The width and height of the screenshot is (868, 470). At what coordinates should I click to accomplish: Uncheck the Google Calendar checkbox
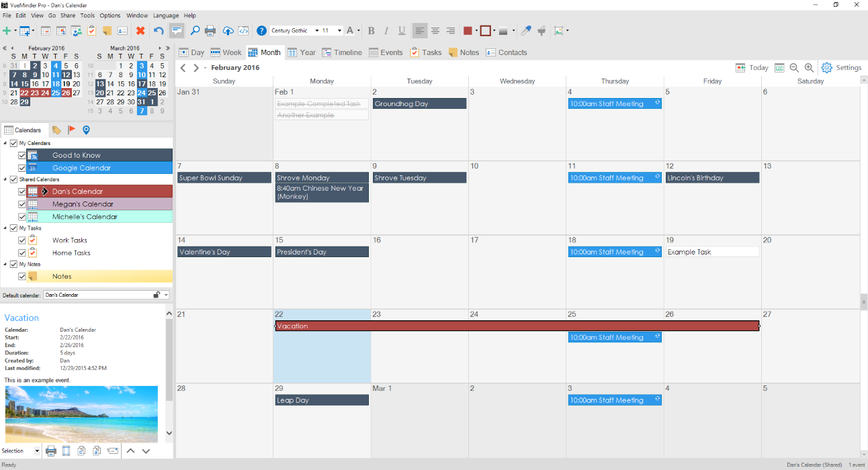click(x=22, y=168)
